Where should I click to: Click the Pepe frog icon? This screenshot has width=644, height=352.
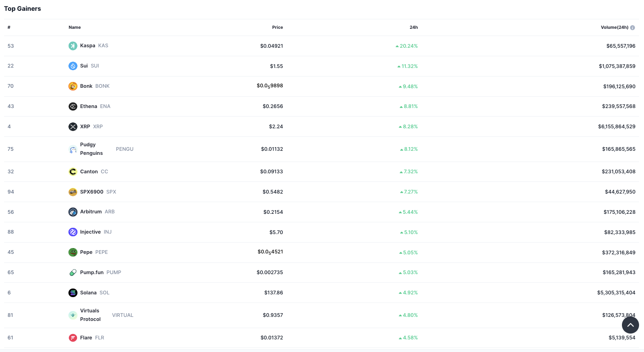[73, 252]
